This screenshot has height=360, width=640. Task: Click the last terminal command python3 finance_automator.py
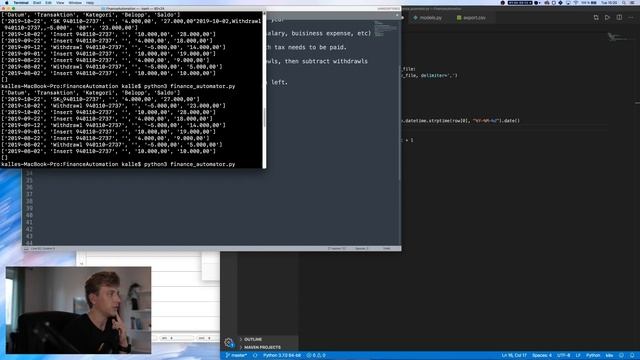point(189,164)
